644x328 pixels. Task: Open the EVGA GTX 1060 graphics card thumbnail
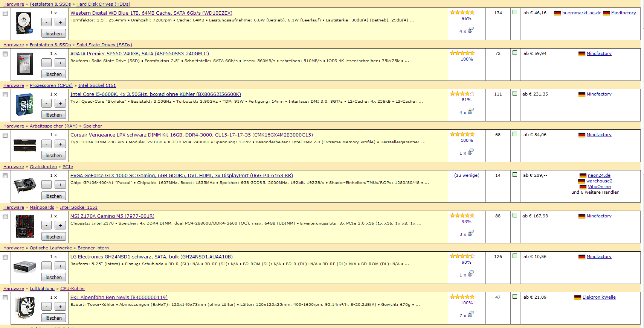coord(24,185)
